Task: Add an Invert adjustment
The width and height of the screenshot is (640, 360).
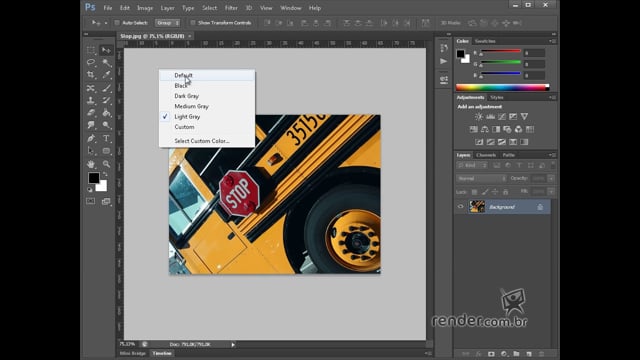Action: (x=479, y=142)
